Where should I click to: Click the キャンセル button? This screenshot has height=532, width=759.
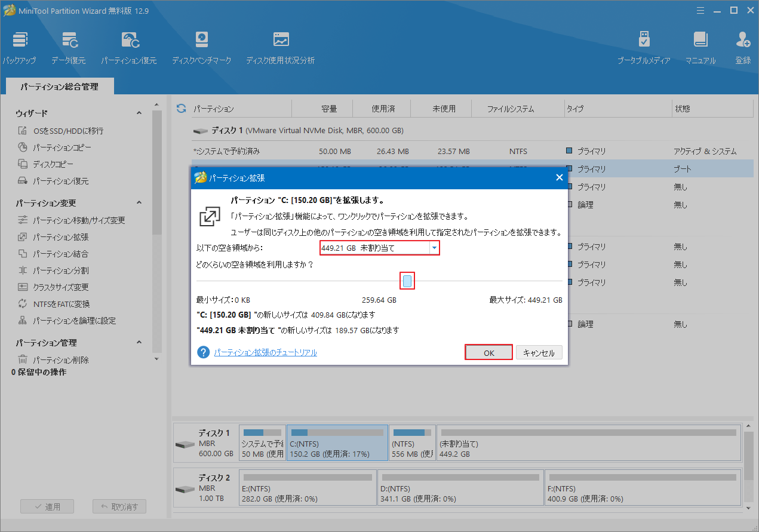point(539,353)
